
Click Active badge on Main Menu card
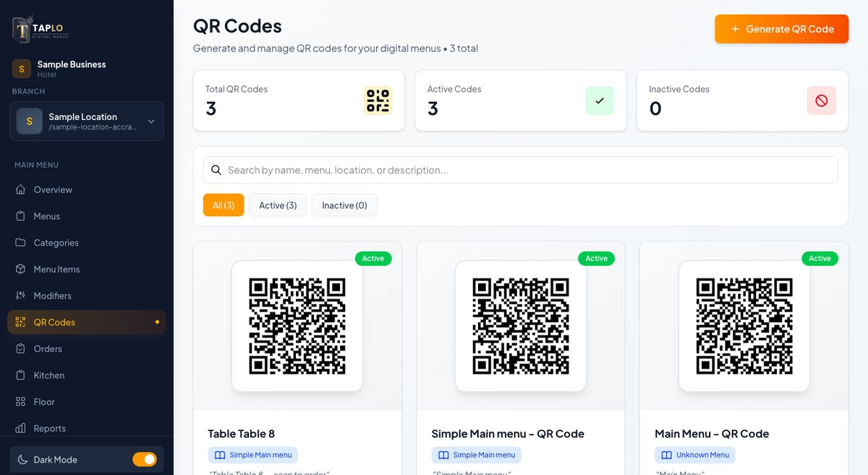820,258
